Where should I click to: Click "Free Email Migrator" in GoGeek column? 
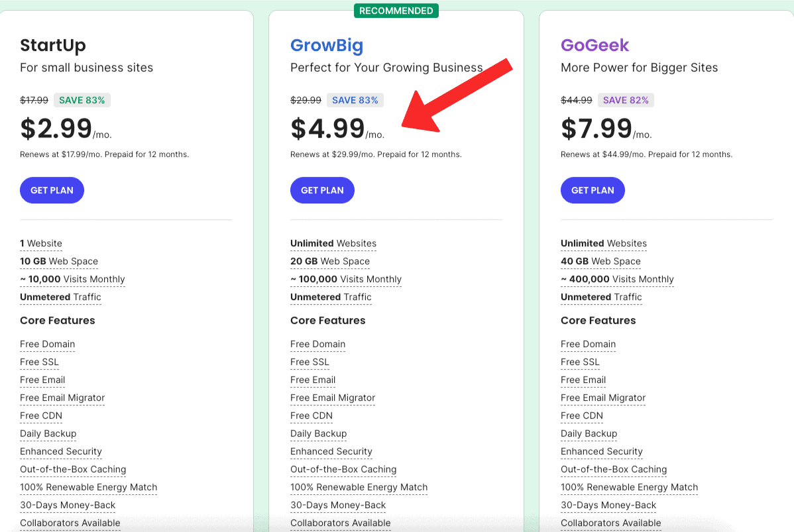603,398
